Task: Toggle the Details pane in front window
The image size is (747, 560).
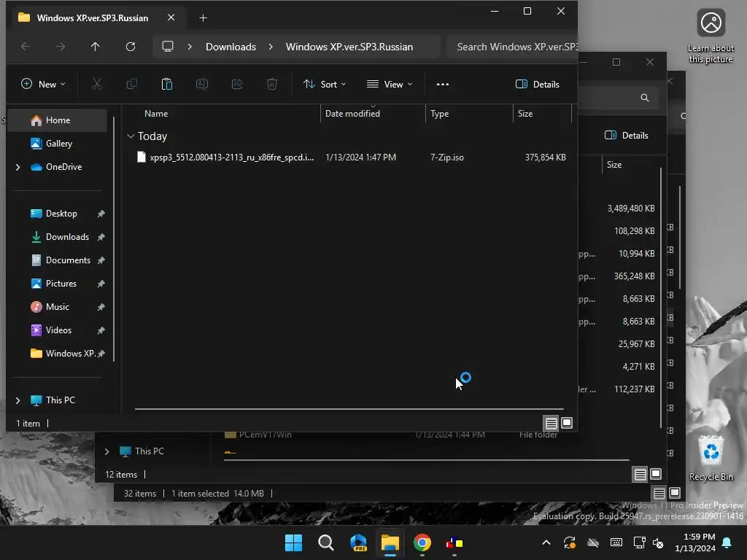Action: (x=538, y=85)
